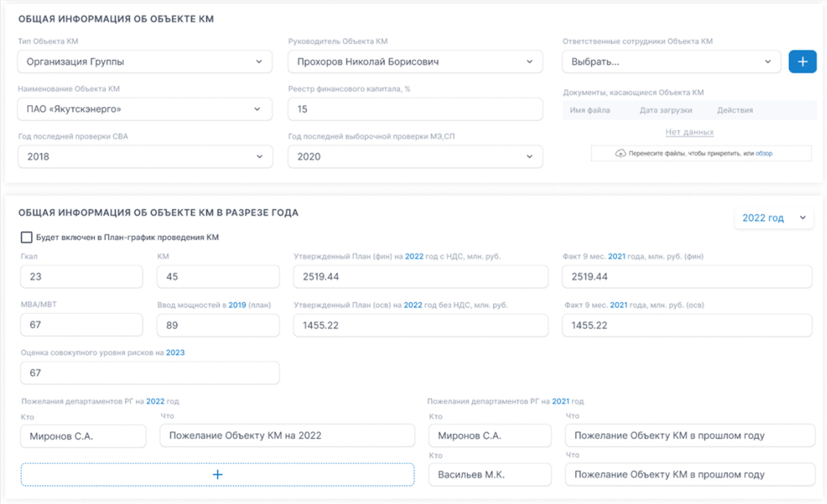Viewport: 827px width, 504px height.
Task: Click the blue plus button for responsible employees
Action: pos(802,61)
